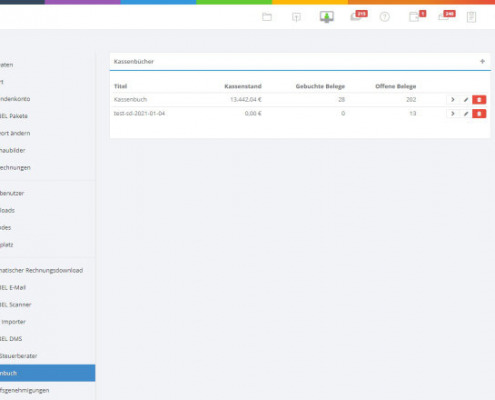This screenshot has width=495, height=400.
Task: Open the sidebar item ending in 'echnungen'
Action: 15,168
